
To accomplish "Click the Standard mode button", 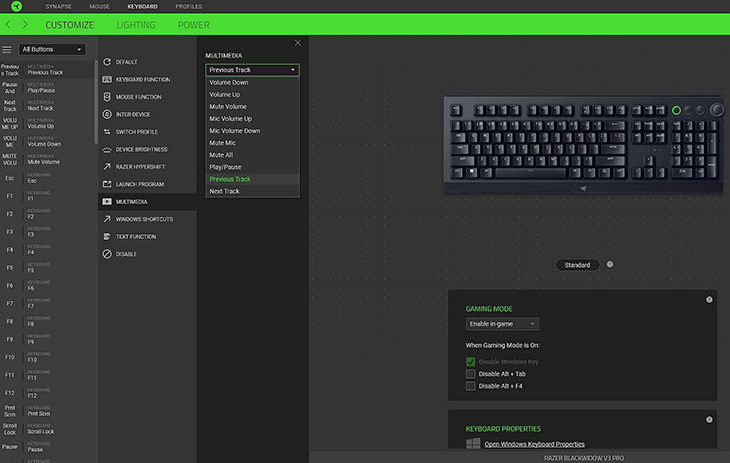I will click(577, 265).
